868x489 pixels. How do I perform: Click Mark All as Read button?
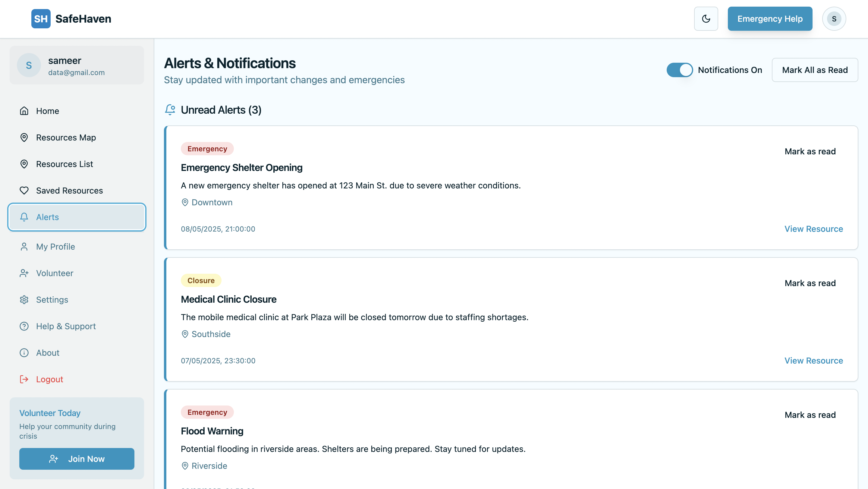pos(814,70)
